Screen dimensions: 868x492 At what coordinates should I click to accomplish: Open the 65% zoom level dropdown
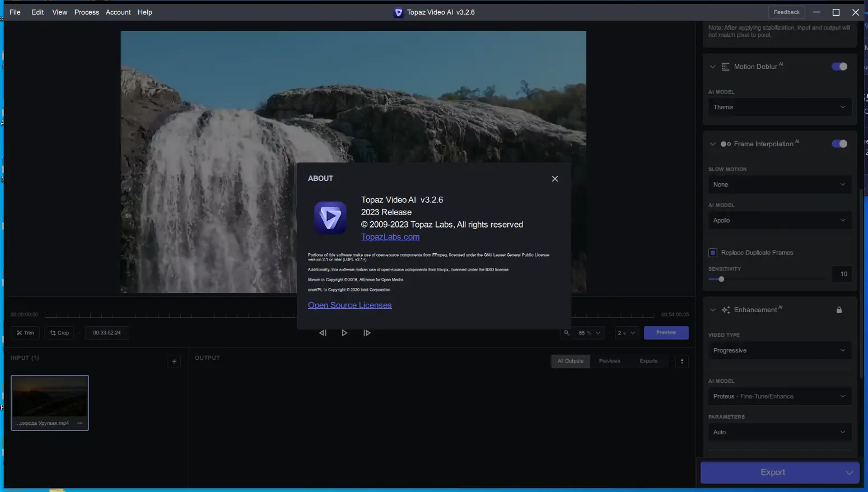tap(589, 333)
